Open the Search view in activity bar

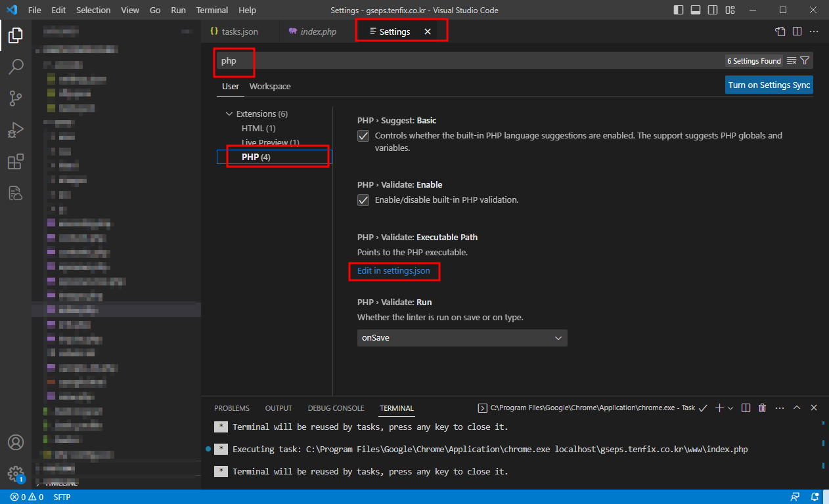16,67
